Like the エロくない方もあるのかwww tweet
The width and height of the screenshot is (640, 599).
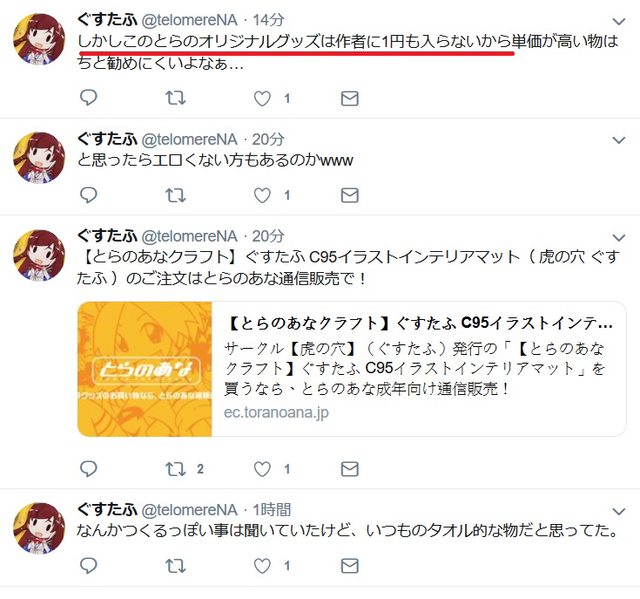point(262,195)
